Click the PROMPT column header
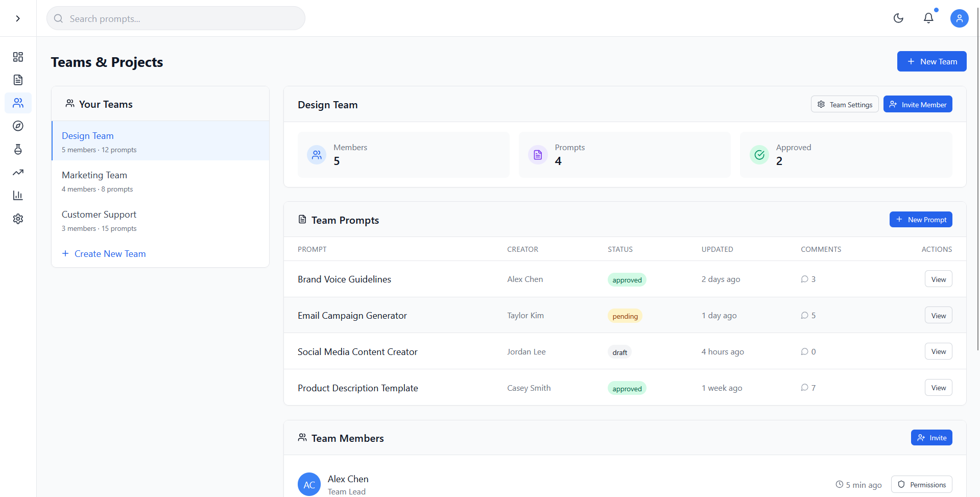Image resolution: width=980 pixels, height=497 pixels. coord(312,249)
